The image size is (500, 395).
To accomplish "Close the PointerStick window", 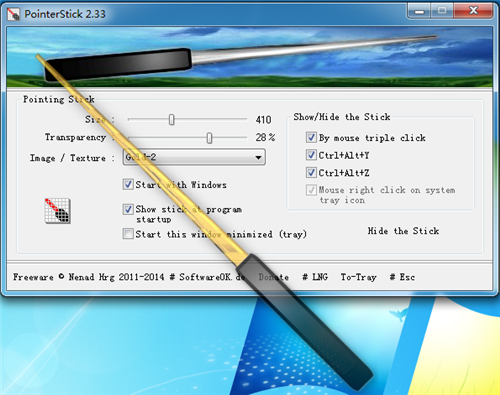I will pos(473,11).
